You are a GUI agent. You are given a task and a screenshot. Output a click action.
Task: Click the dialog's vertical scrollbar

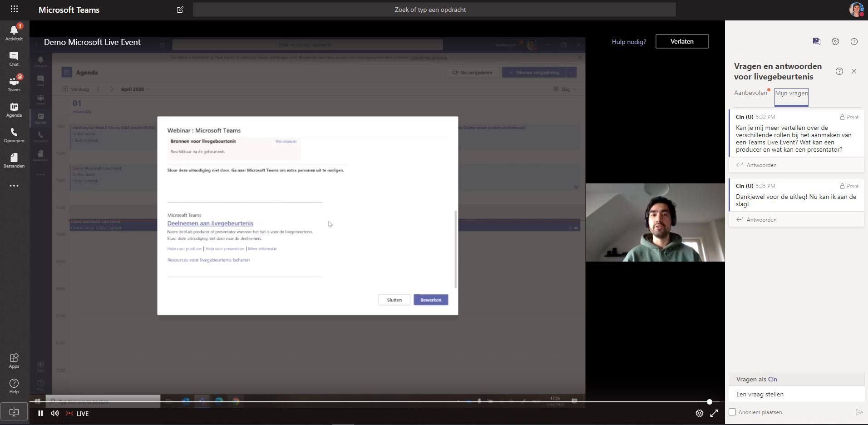point(455,249)
